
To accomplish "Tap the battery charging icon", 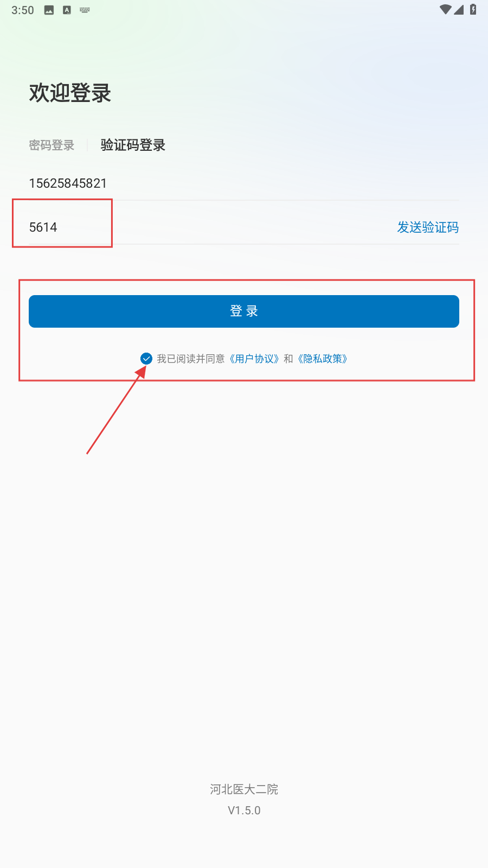I will coord(473,10).
